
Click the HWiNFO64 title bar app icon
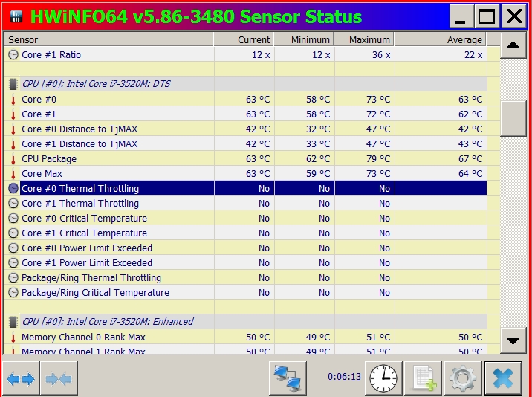16,16
